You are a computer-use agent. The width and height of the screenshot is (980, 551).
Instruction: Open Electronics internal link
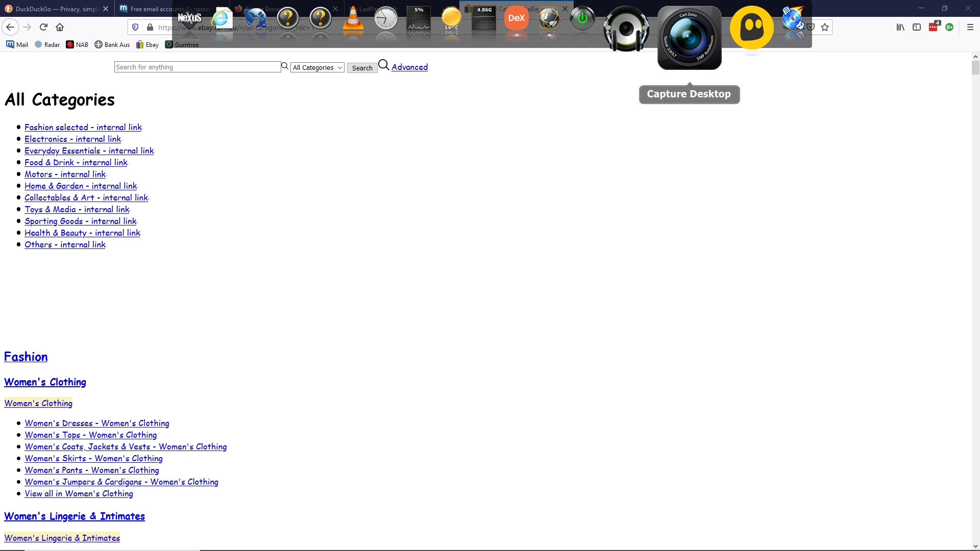(72, 139)
